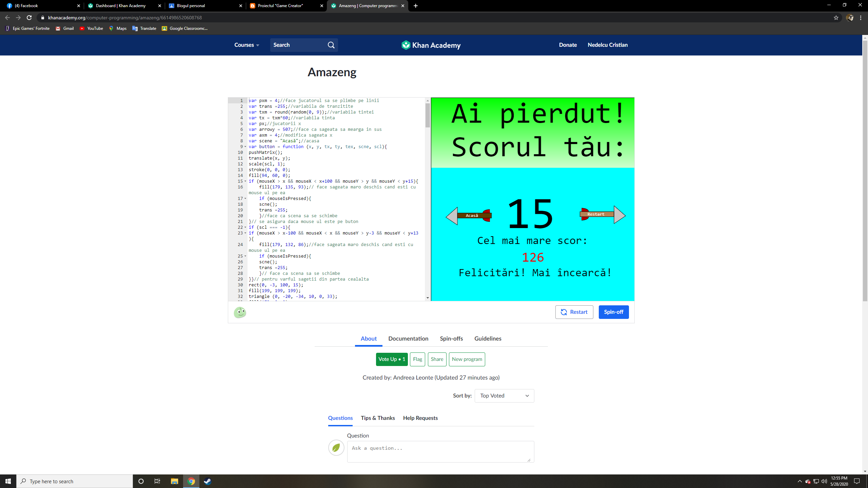Viewport: 868px width, 488px height.
Task: Open the Spin-offs tab
Action: click(451, 339)
